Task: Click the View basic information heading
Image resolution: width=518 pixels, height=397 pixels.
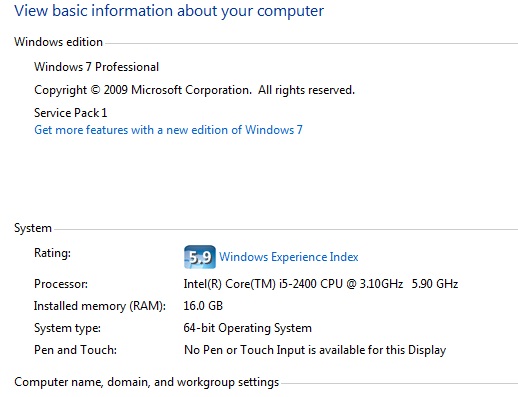Action: (x=169, y=11)
